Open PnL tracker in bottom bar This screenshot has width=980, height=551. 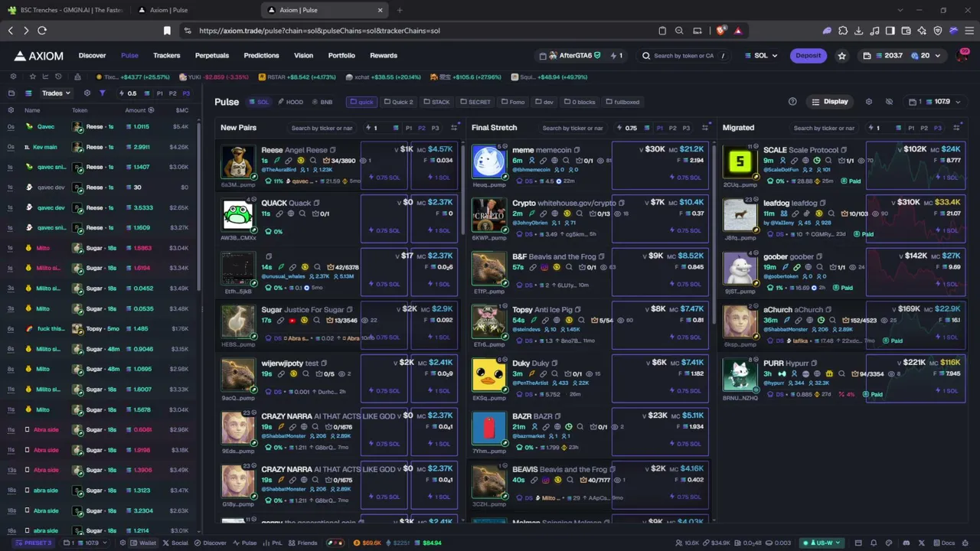click(273, 543)
